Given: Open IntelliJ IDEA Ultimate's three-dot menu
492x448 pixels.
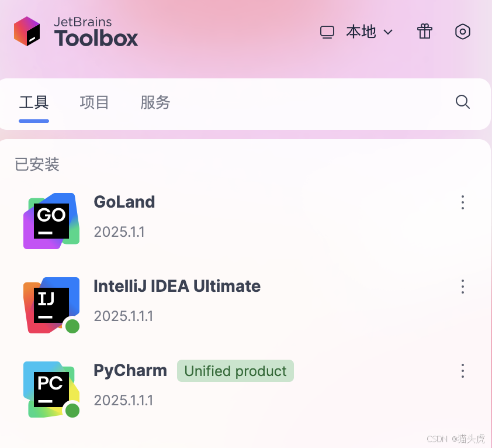Looking at the screenshot, I should coord(462,287).
